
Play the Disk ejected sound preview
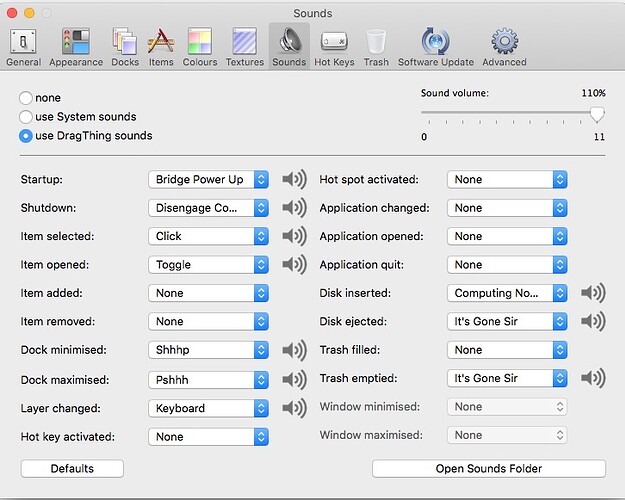(593, 321)
